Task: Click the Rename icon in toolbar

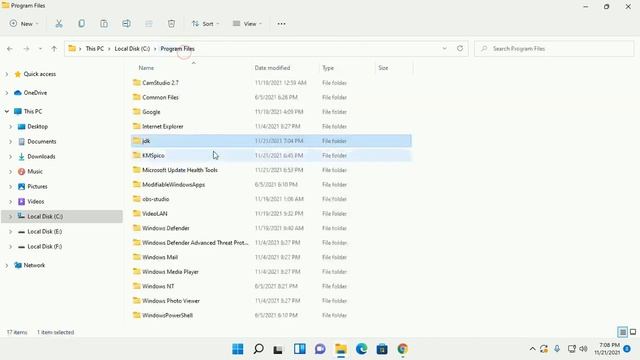Action: click(127, 24)
